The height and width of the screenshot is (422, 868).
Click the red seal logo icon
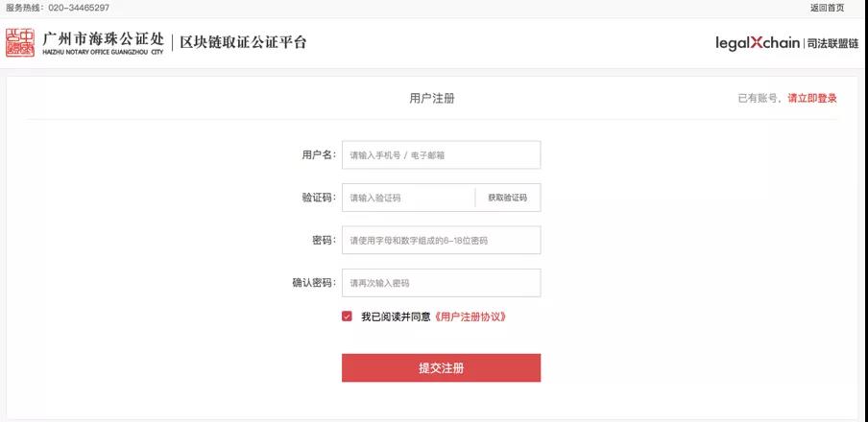point(20,42)
